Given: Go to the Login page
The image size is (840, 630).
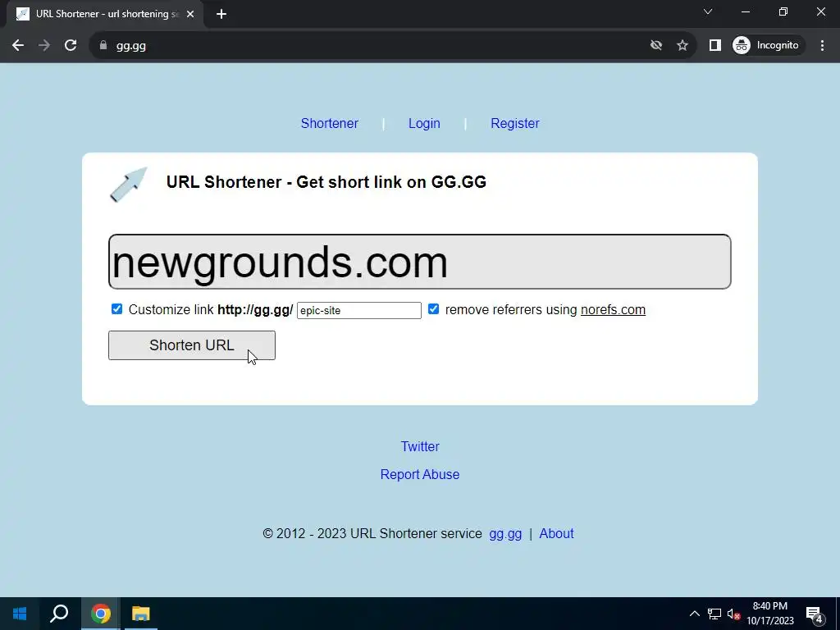Looking at the screenshot, I should pos(424,123).
